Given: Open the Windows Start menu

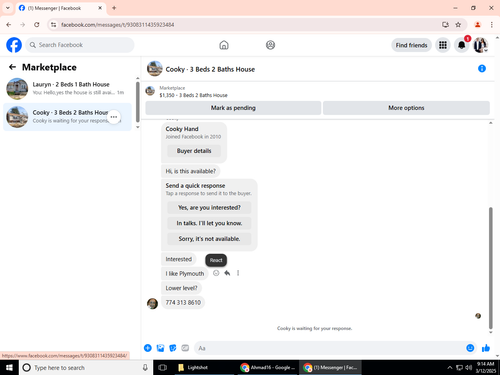Looking at the screenshot, I should click(9, 367).
